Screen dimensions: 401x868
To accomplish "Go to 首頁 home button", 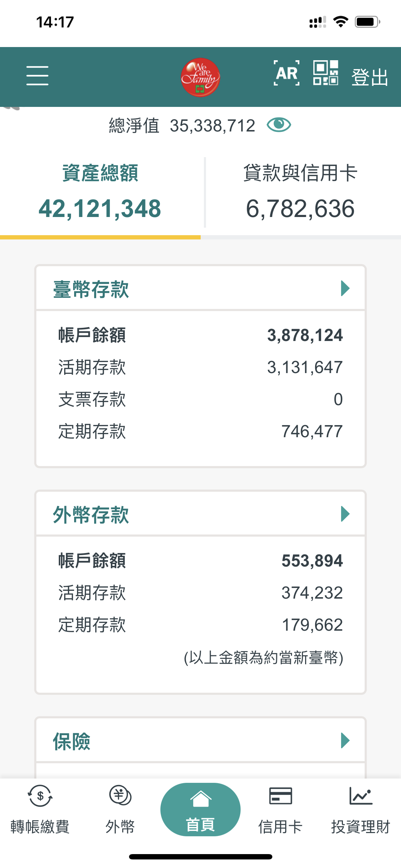I will point(200,810).
